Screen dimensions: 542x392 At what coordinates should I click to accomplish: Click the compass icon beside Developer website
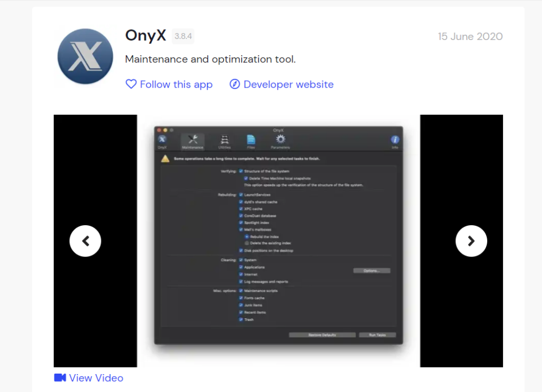[x=235, y=84]
